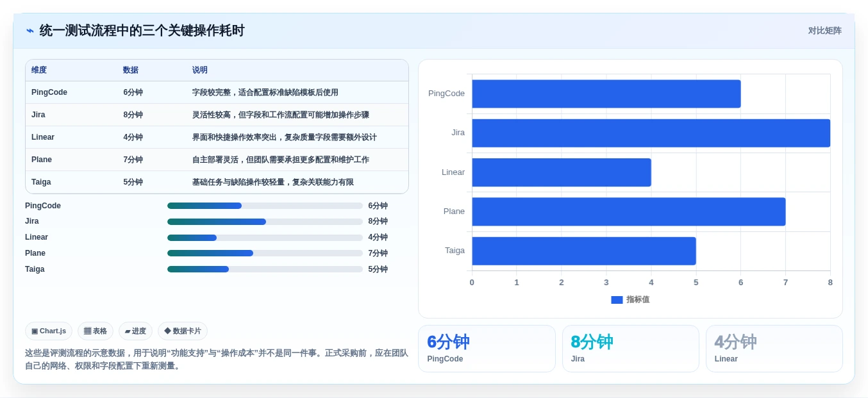Open the Jira 8分钟 data card
The height and width of the screenshot is (398, 868).
click(631, 349)
